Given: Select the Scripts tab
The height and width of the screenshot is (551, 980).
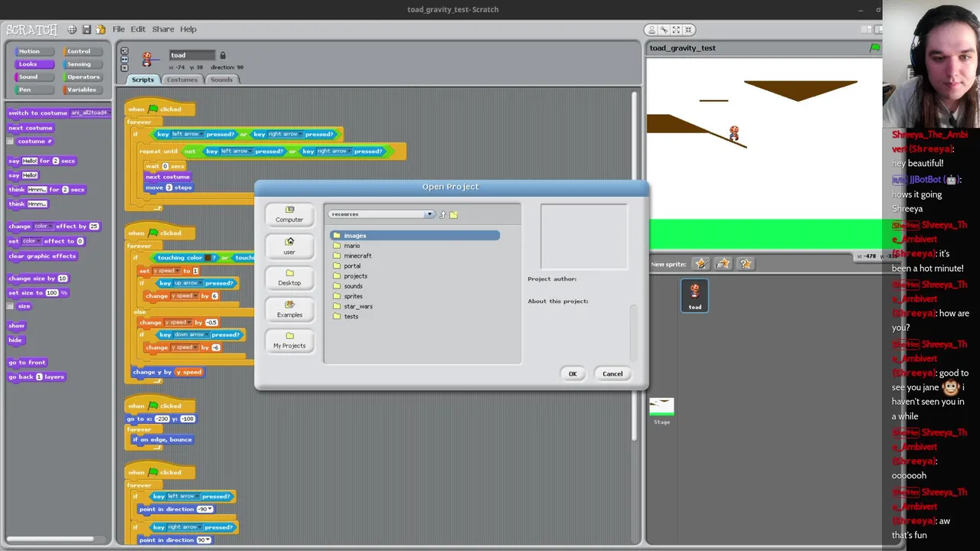Looking at the screenshot, I should click(142, 80).
